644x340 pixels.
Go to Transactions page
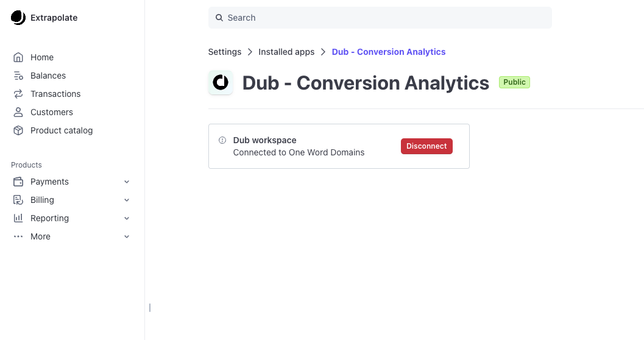pos(55,94)
